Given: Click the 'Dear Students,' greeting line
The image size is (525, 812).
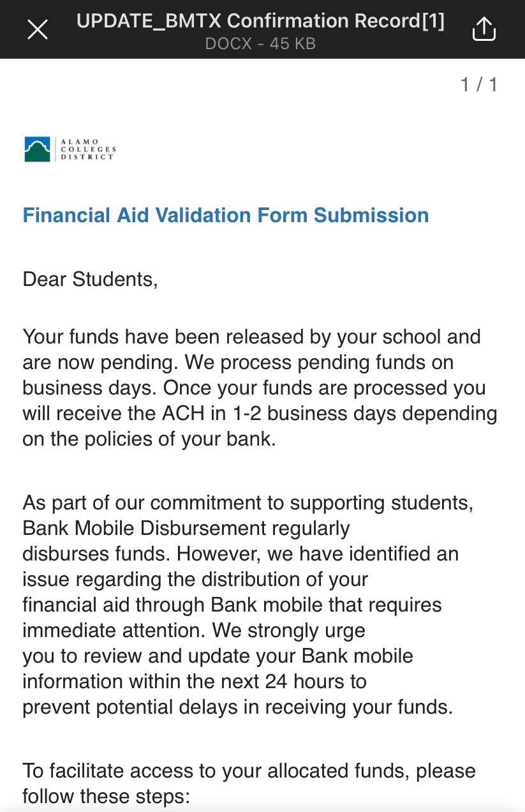Looking at the screenshot, I should pos(90,279).
